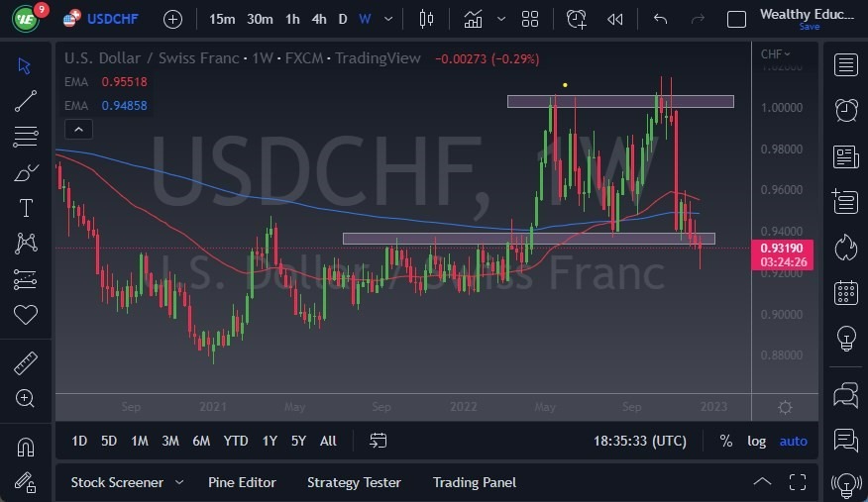Open the chart layout grid selector
868x502 pixels.
(x=530, y=20)
